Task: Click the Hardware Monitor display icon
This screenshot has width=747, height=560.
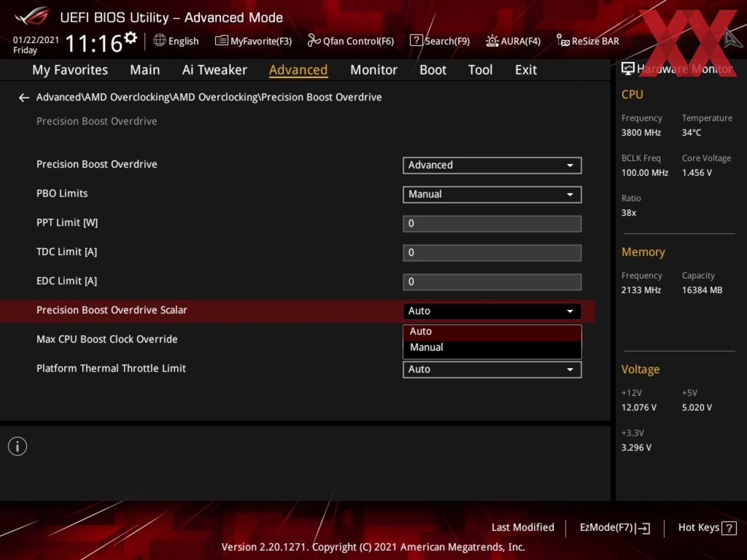Action: [628, 69]
